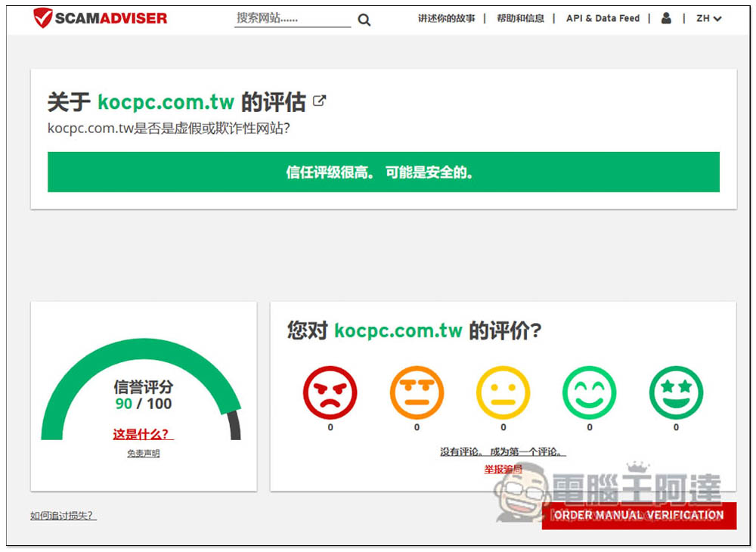The height and width of the screenshot is (552, 756).
Task: Rate with the yellow neutral face
Action: [503, 393]
